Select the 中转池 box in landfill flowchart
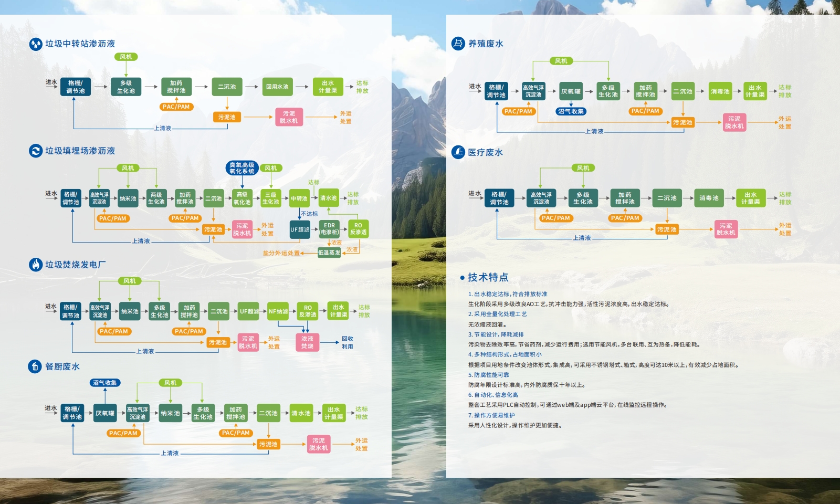This screenshot has width=840, height=504. [299, 198]
